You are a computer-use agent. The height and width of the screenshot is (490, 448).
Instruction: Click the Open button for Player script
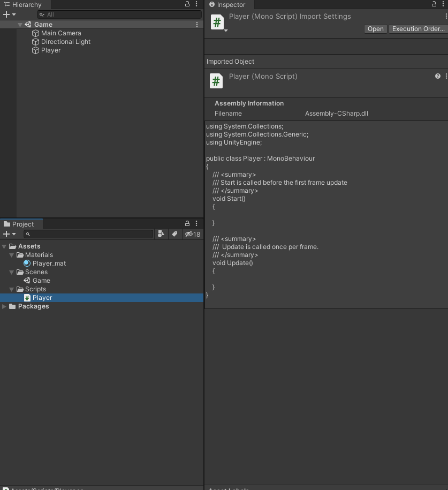[x=376, y=29]
